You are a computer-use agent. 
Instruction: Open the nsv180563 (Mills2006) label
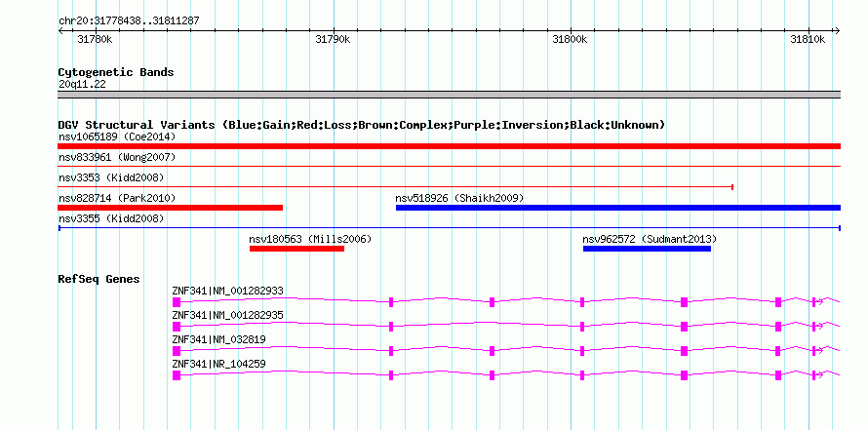coord(310,239)
